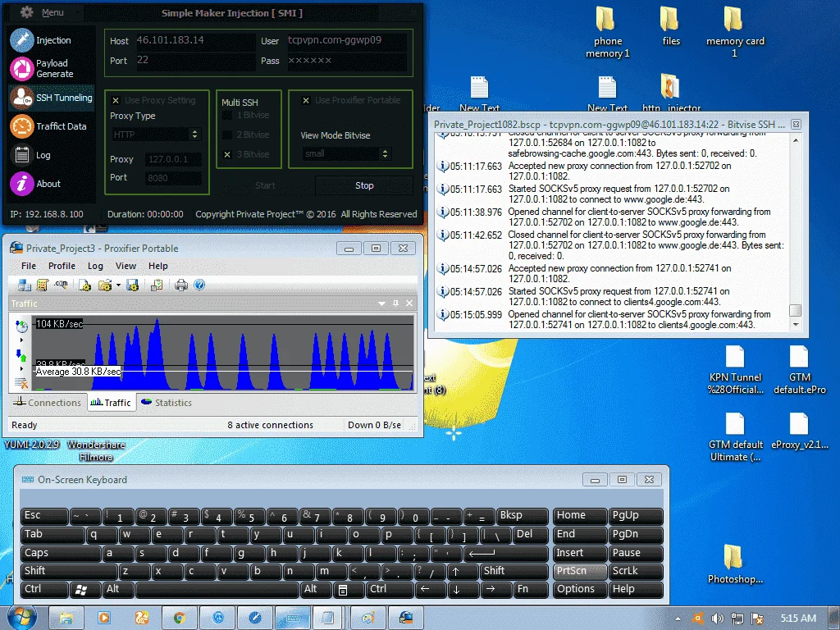Click Save Profile disk icon in Proxifier
840x630 pixels.
tap(132, 285)
